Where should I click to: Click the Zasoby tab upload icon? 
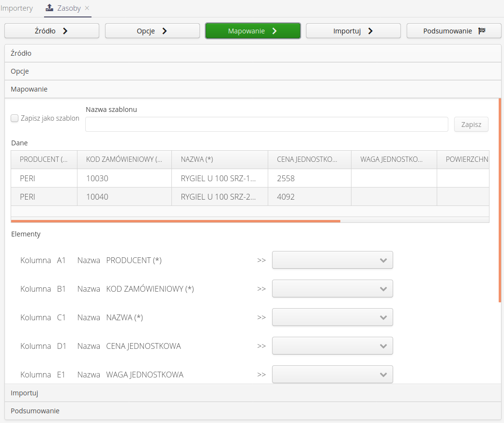coord(49,8)
